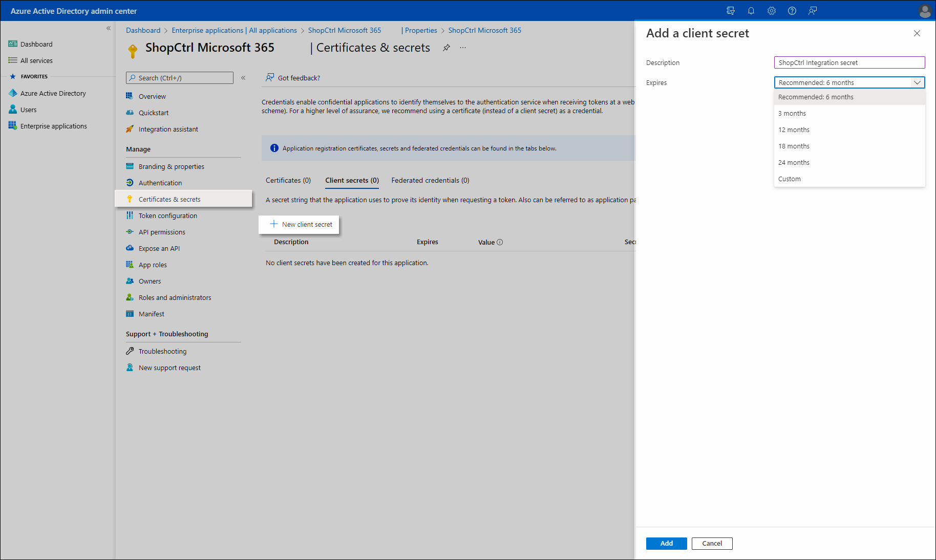Click the blue info icon in banner
The height and width of the screenshot is (560, 936).
274,148
